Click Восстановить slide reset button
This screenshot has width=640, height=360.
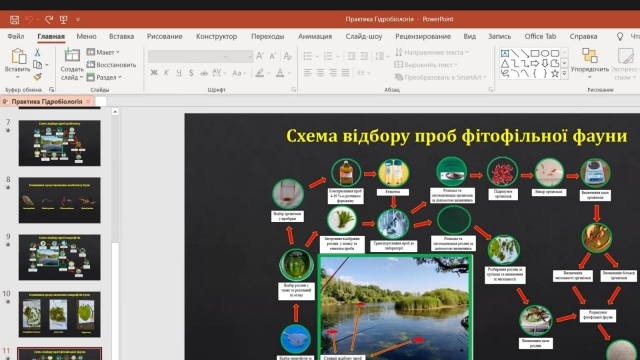[x=111, y=64]
